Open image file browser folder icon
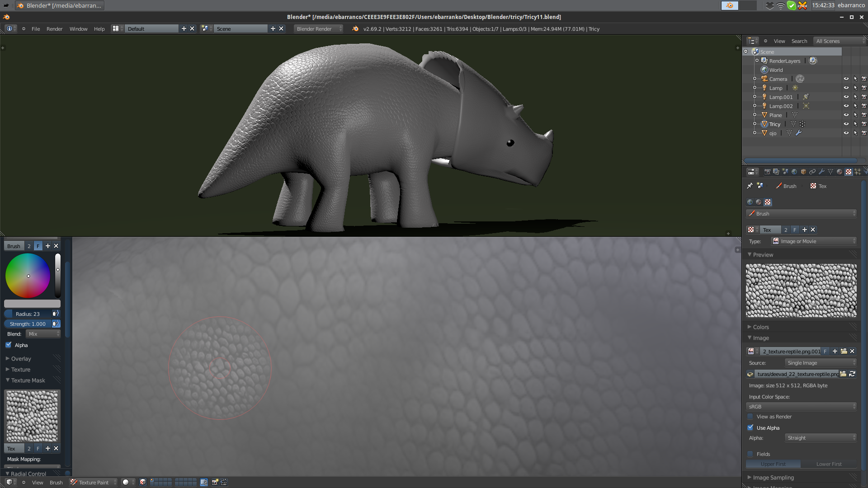This screenshot has height=488, width=868. 844,351
